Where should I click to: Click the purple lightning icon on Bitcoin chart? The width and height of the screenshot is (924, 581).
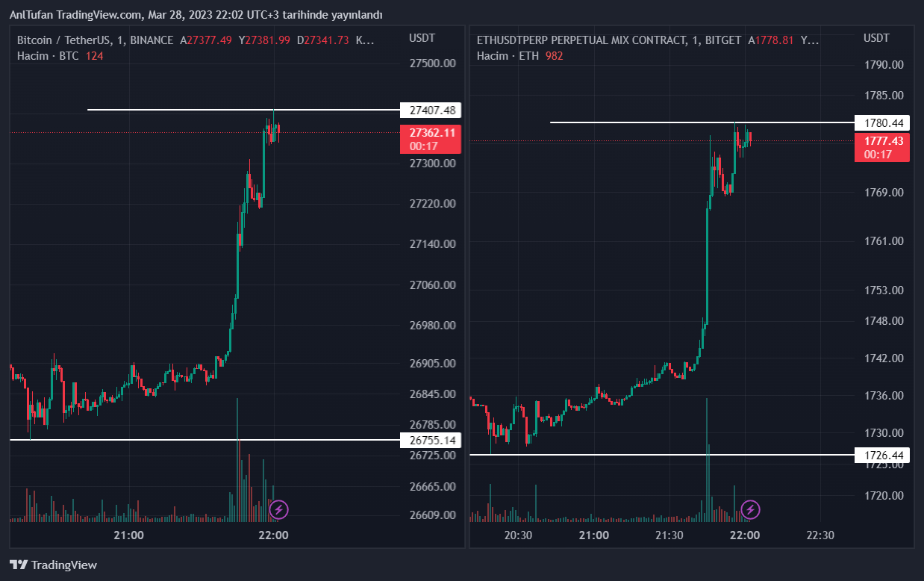[278, 510]
